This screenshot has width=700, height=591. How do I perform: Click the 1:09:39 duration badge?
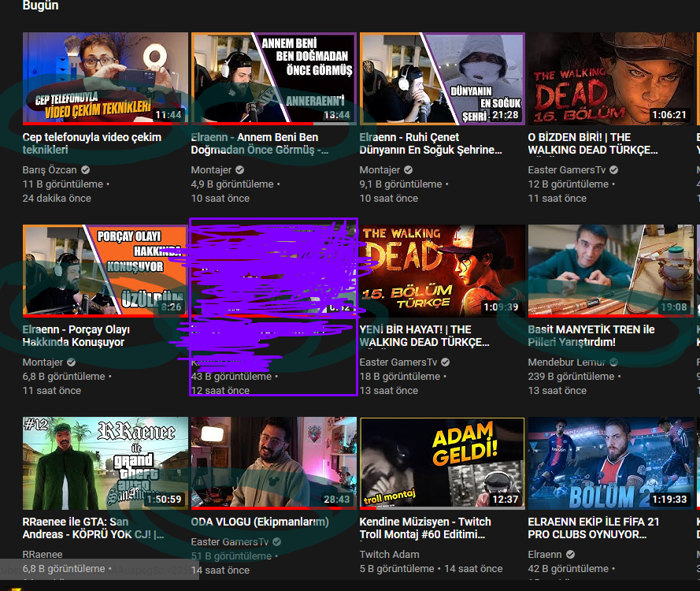501,307
